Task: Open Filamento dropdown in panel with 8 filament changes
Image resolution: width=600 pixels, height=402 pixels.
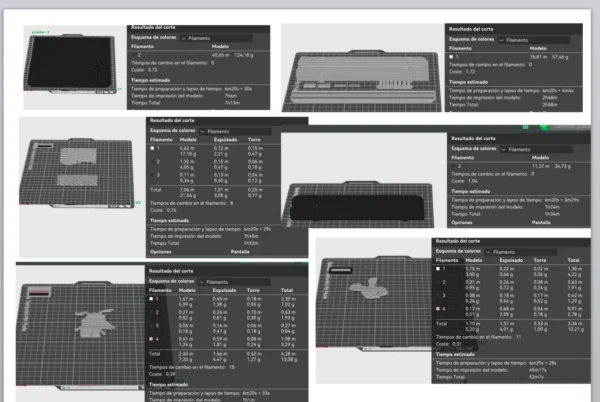Action: coord(235,131)
